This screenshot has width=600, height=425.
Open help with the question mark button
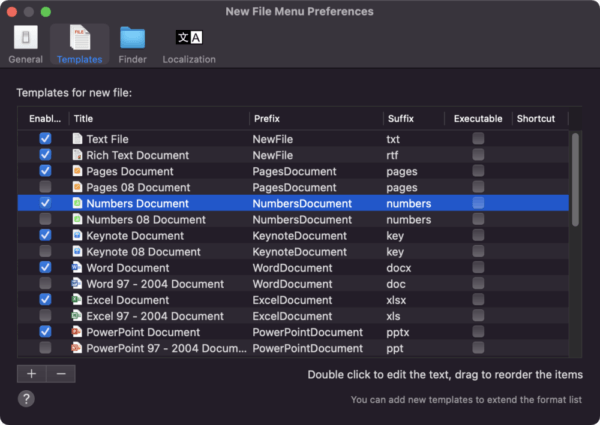(x=26, y=399)
